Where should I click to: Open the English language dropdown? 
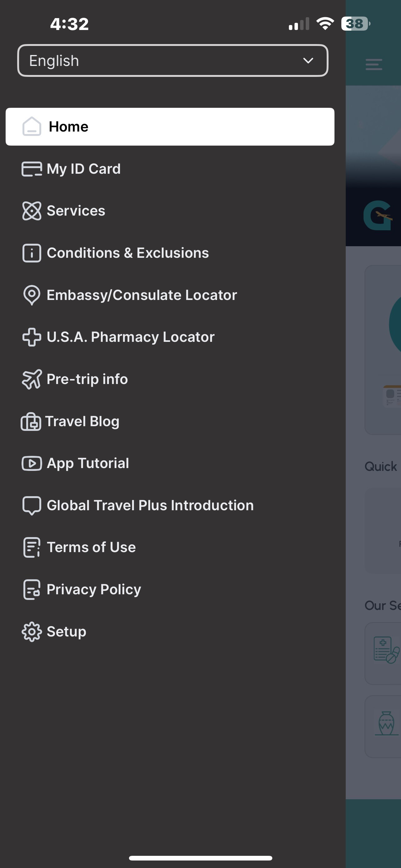(173, 61)
